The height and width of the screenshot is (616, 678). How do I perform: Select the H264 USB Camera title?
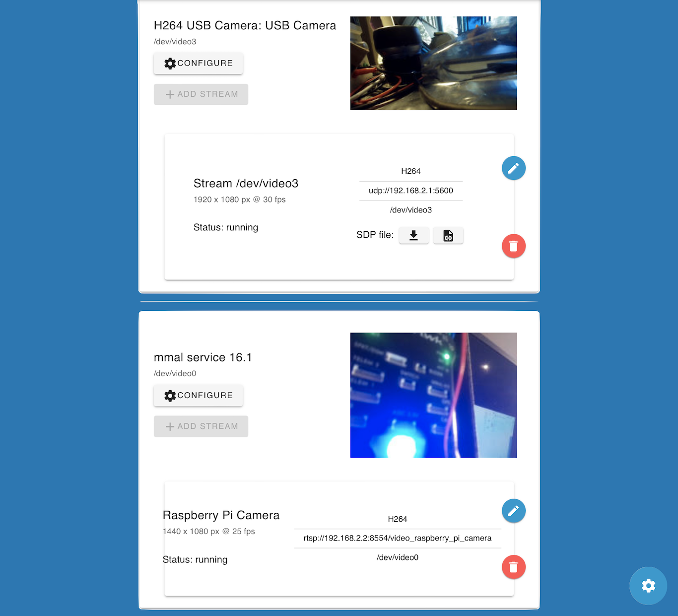245,25
